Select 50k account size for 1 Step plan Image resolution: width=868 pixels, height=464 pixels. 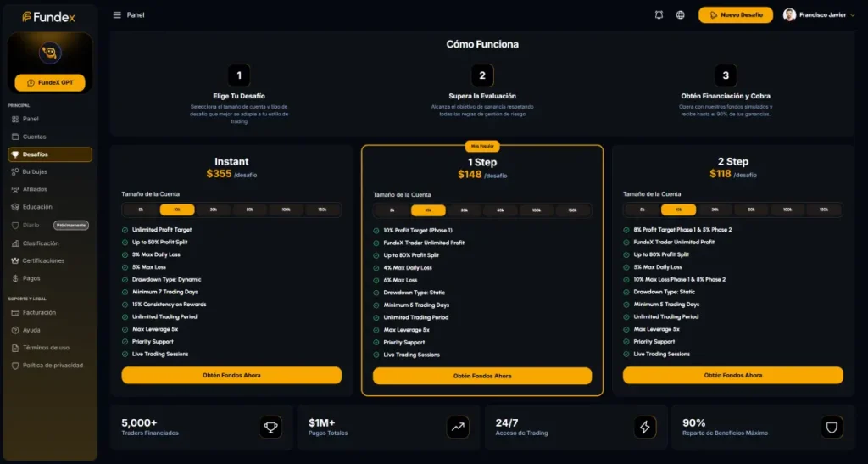[x=500, y=210]
